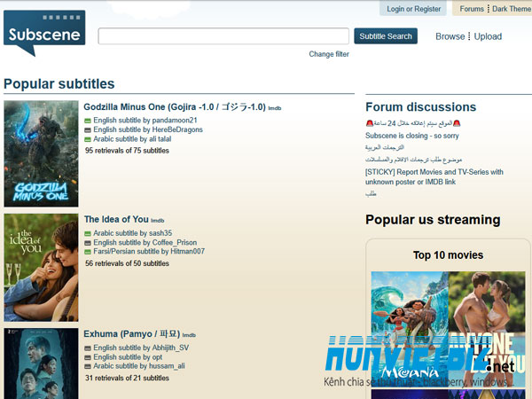Image resolution: width=532 pixels, height=399 pixels.
Task: Select '95 retrievals of 75 subtitles' text
Action: (127, 151)
